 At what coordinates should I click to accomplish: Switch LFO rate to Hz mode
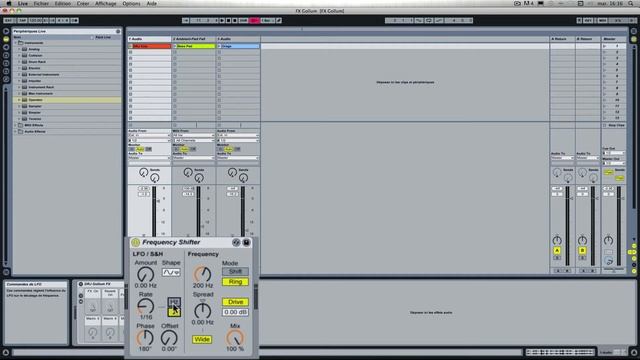coord(174,302)
